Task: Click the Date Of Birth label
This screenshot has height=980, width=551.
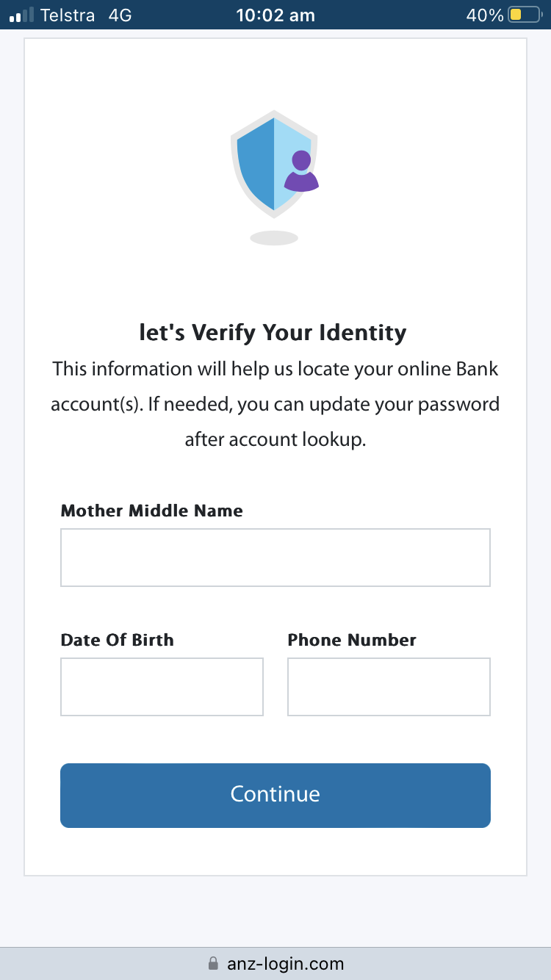Action: tap(117, 640)
